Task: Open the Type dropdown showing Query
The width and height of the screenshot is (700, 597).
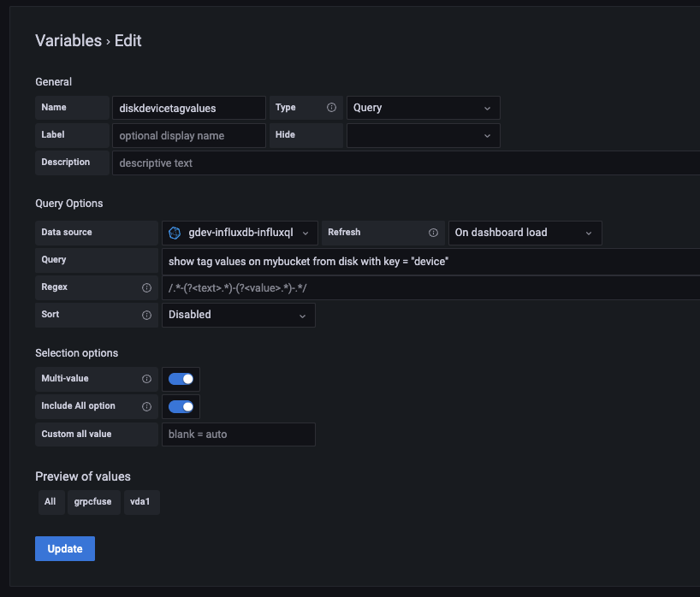Action: pos(423,108)
